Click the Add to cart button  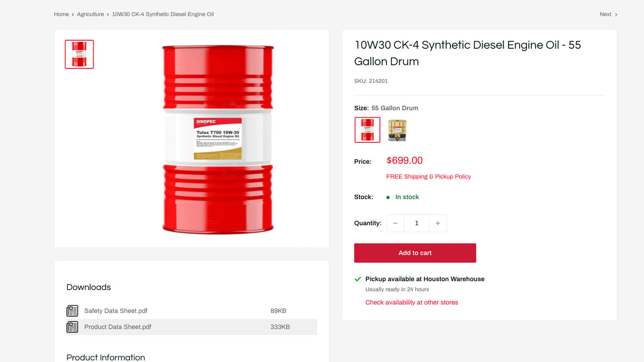pyautogui.click(x=415, y=253)
